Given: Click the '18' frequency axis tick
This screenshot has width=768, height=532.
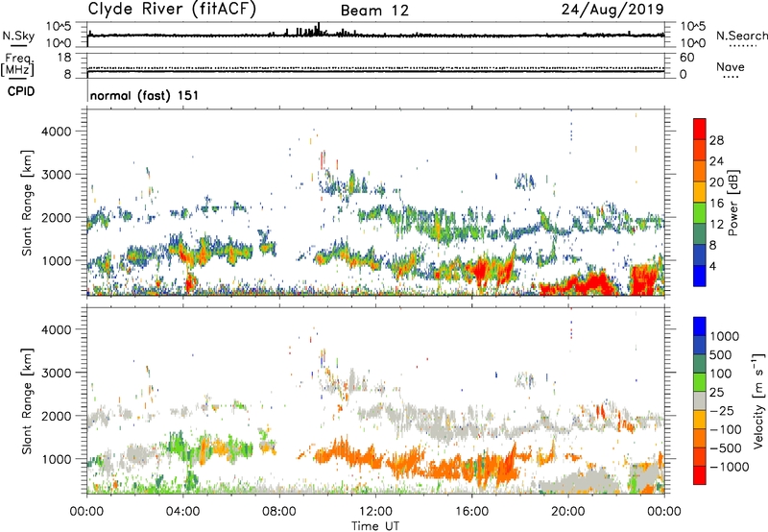Looking at the screenshot, I should (64, 58).
